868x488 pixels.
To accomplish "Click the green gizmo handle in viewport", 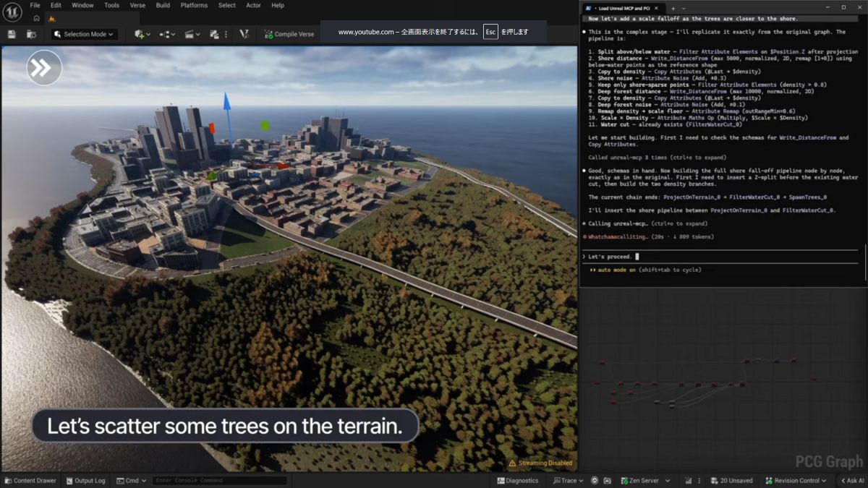I will click(265, 126).
